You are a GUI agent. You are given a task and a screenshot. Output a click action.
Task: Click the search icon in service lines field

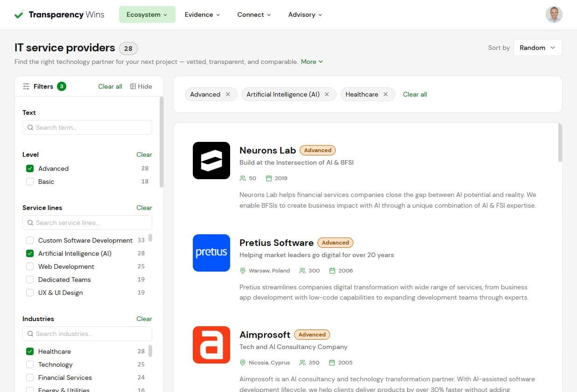(x=30, y=223)
